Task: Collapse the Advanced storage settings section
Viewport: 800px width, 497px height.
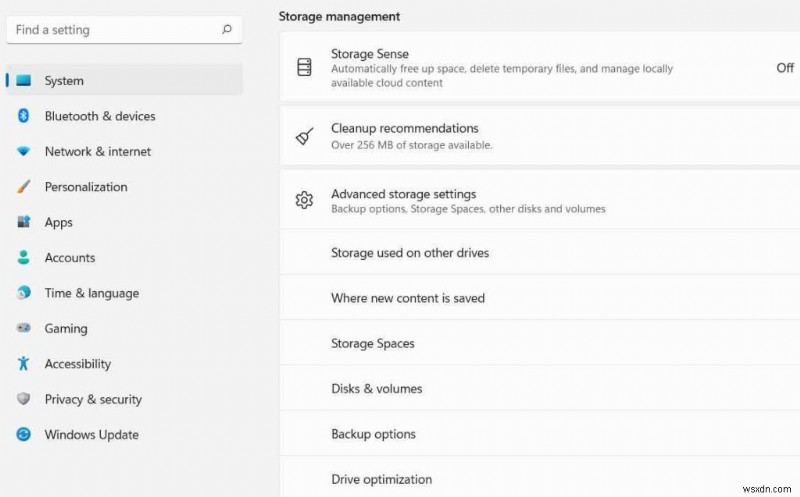Action: [x=540, y=201]
